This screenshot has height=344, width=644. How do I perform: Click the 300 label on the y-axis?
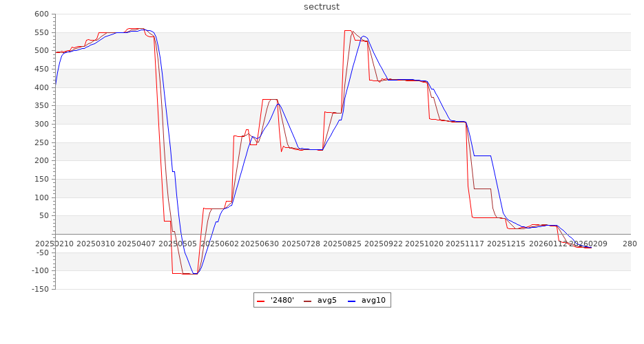click(x=41, y=125)
